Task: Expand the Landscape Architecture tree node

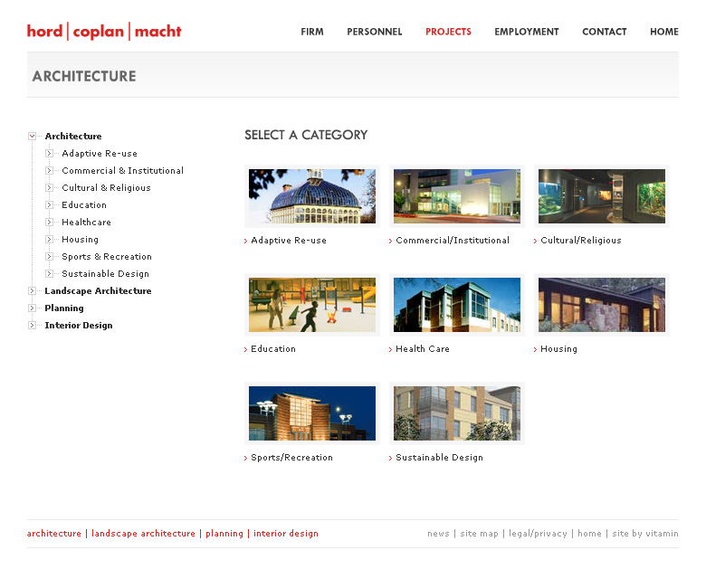Action: click(33, 291)
